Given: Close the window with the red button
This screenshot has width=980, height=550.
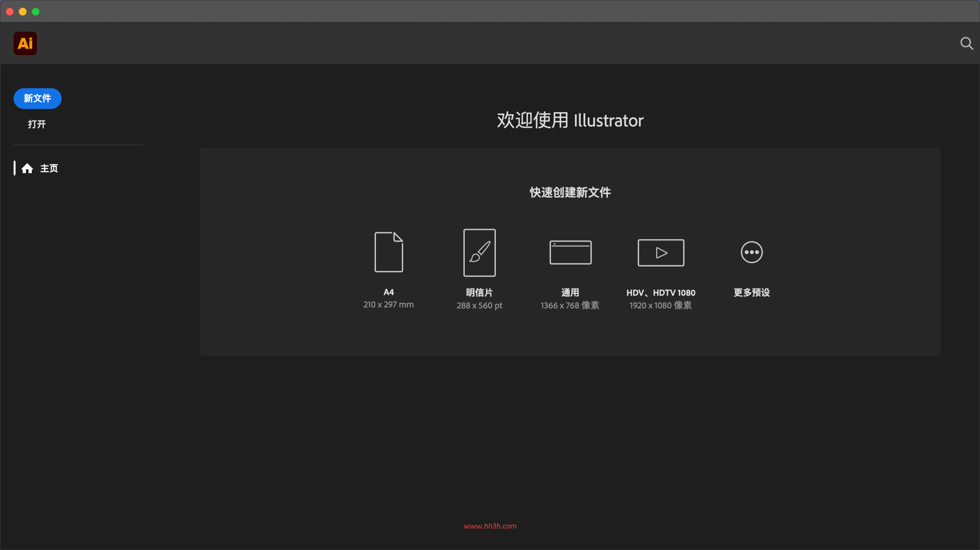Looking at the screenshot, I should 10,11.
